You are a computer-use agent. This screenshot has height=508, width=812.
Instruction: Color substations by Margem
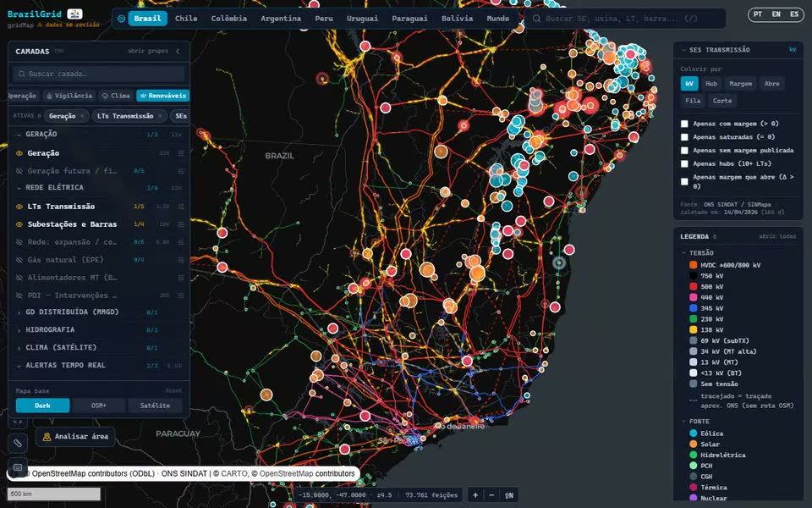pos(741,84)
